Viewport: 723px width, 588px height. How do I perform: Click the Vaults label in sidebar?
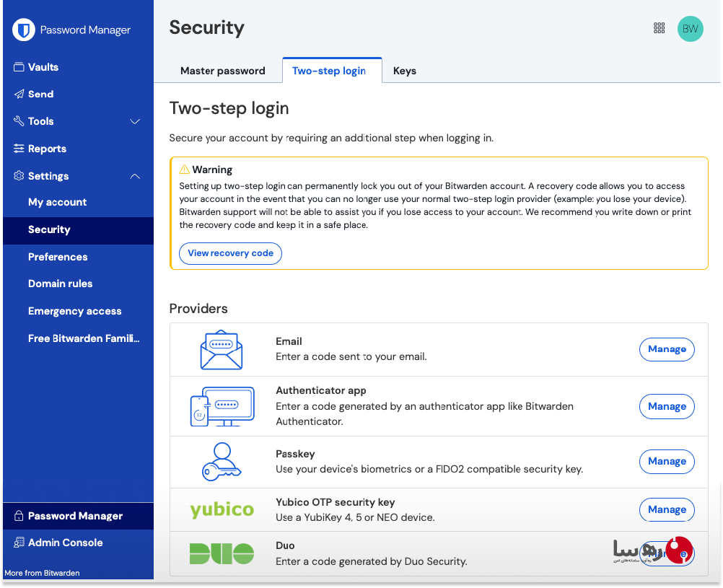point(43,67)
